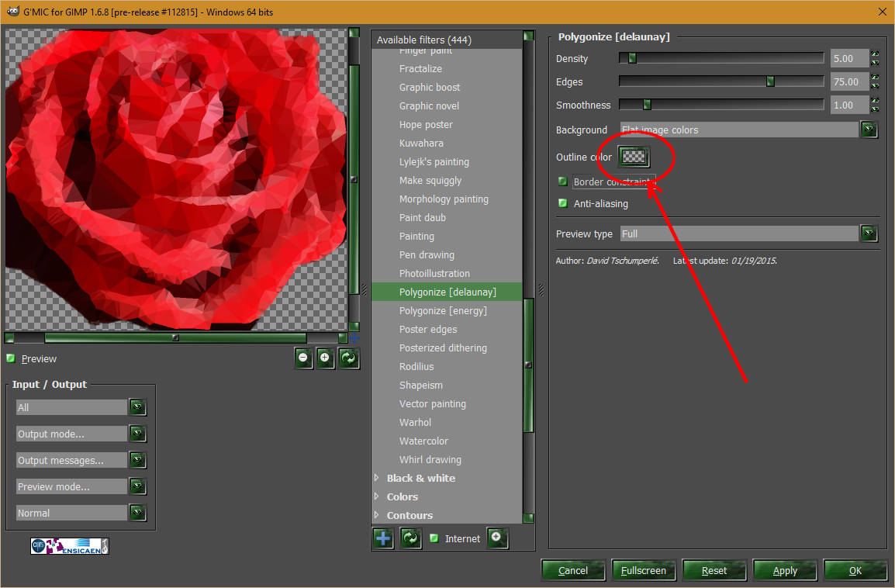Toggle the Preview checkbox

click(x=11, y=358)
